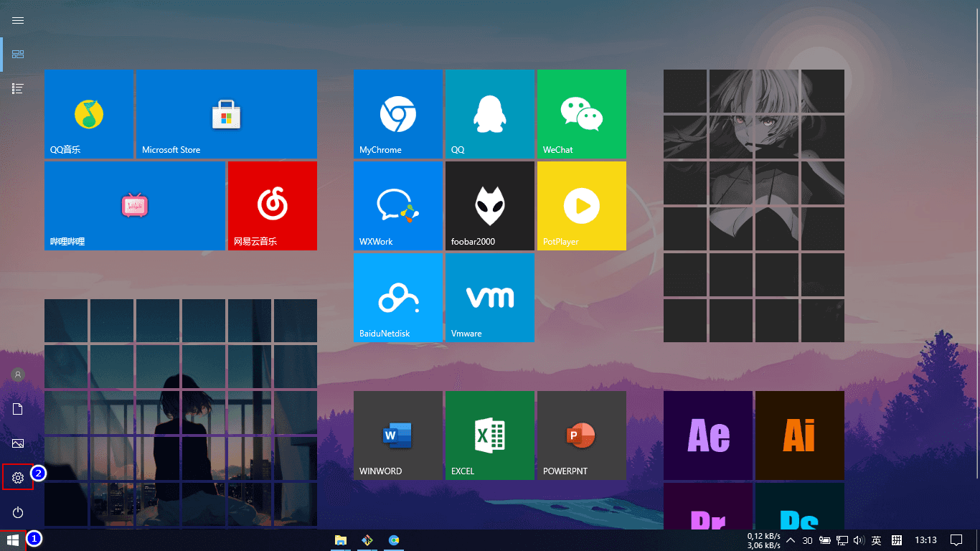
Task: Switch to all apps list view
Action: 18,88
